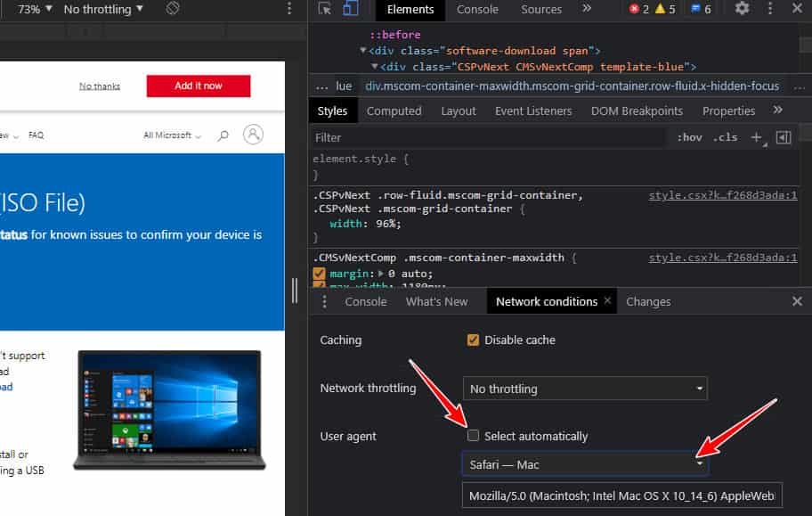The height and width of the screenshot is (516, 812).
Task: Open Console tab in drawer
Action: pyautogui.click(x=366, y=302)
